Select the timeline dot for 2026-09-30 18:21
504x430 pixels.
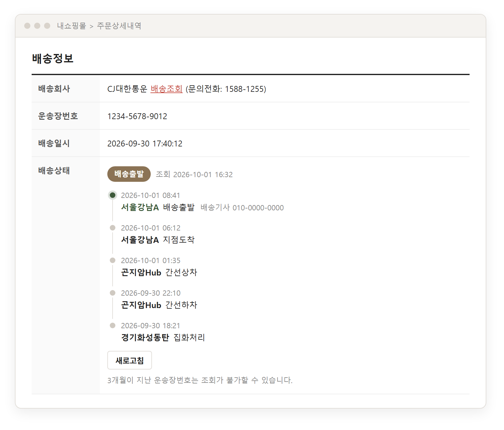(x=113, y=325)
